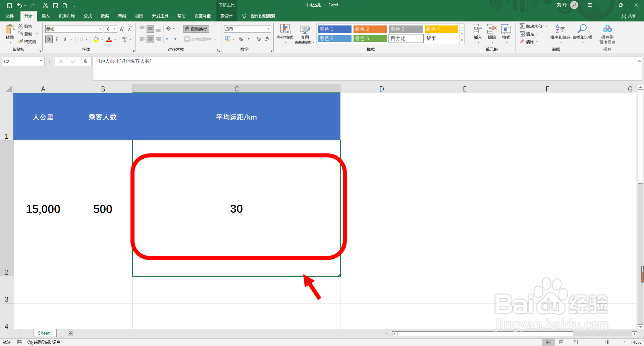Increase decimal places
The width and height of the screenshot is (644, 346).
tap(259, 39)
